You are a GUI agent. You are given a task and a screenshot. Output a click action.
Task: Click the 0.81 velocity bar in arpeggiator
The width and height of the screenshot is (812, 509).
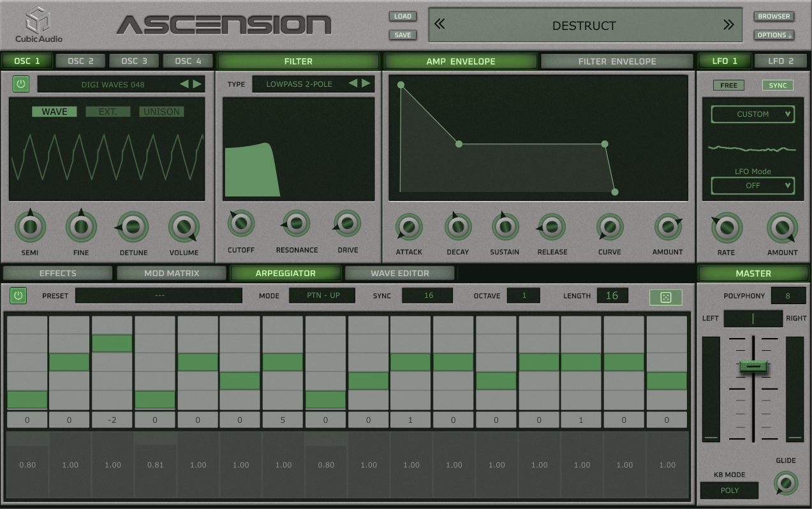156,464
